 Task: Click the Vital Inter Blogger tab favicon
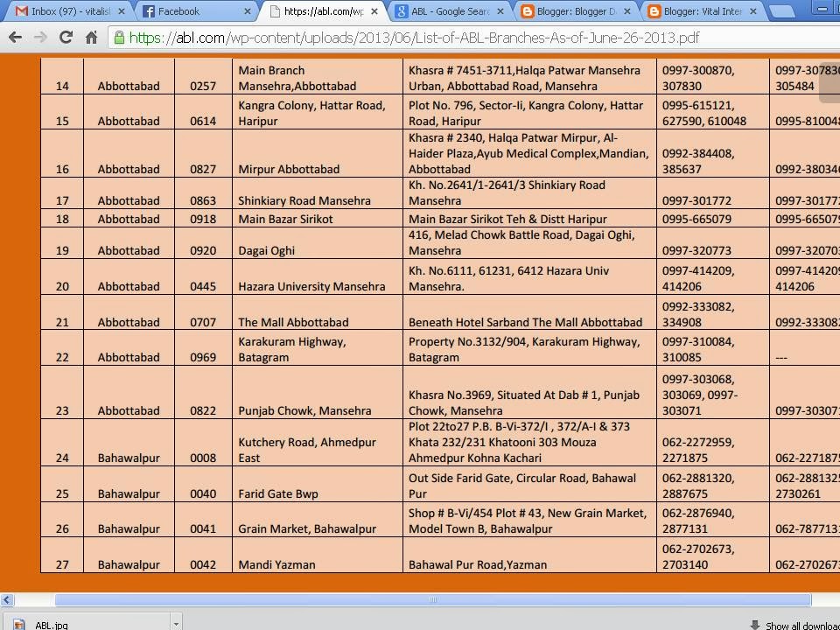tap(654, 11)
